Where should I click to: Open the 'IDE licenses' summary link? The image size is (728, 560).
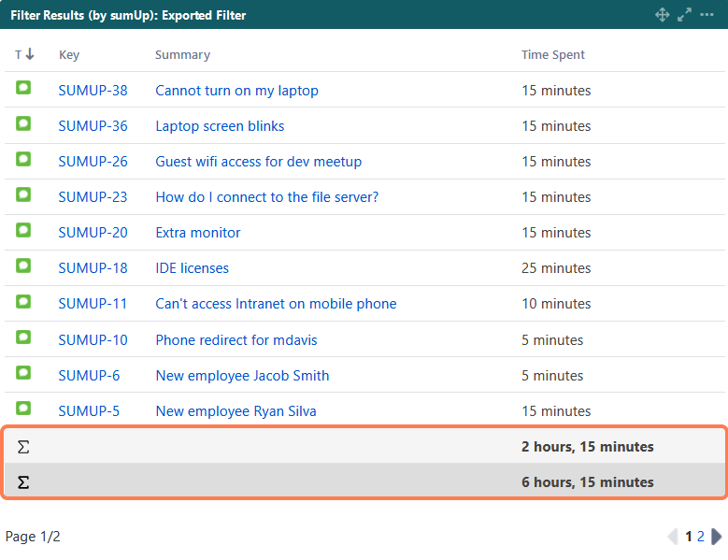pos(192,268)
